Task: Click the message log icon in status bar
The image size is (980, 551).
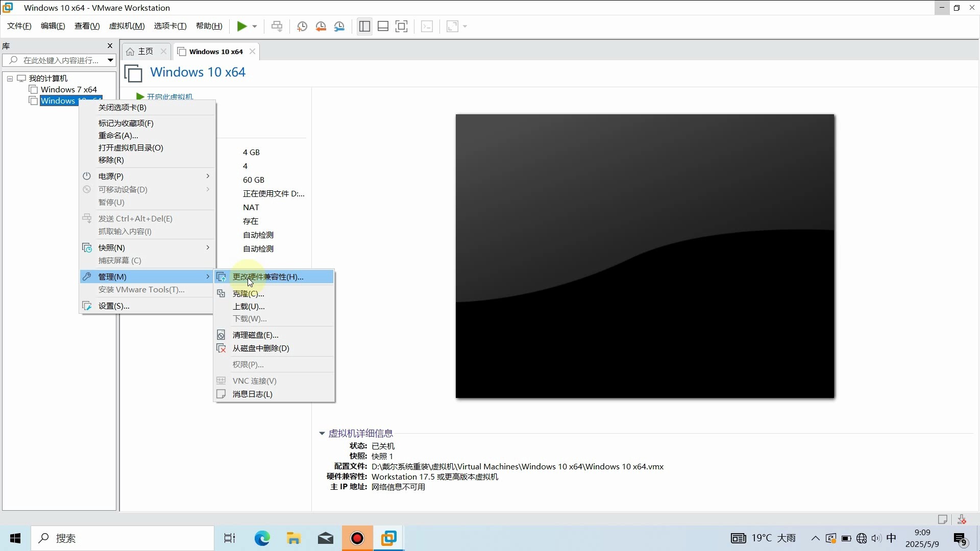Action: click(x=943, y=519)
